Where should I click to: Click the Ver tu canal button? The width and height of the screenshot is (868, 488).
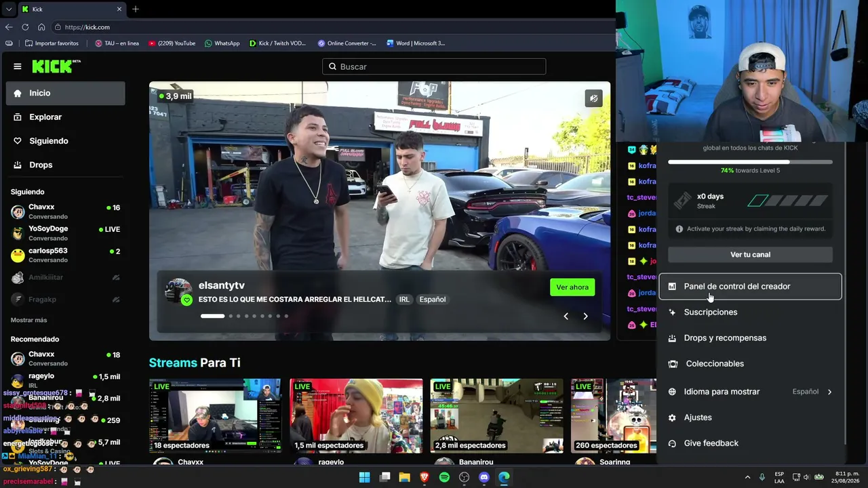point(750,255)
